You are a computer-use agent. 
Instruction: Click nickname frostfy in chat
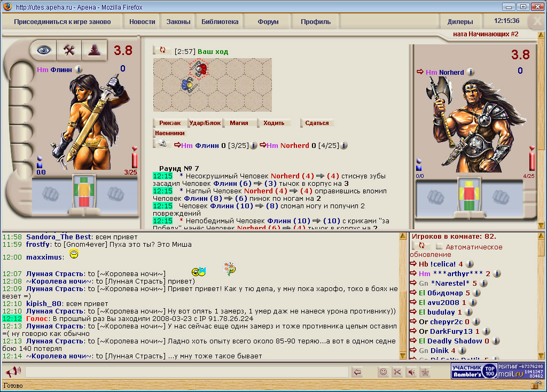(38, 244)
